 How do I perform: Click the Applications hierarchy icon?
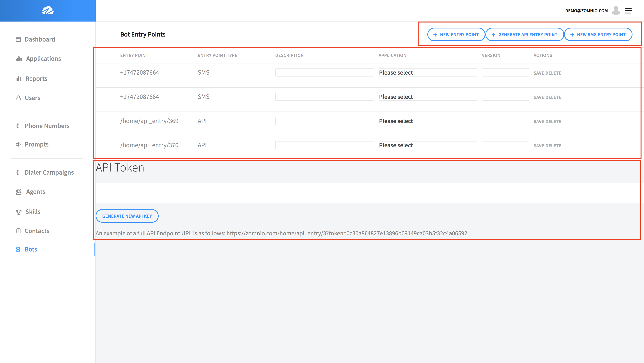pyautogui.click(x=19, y=59)
